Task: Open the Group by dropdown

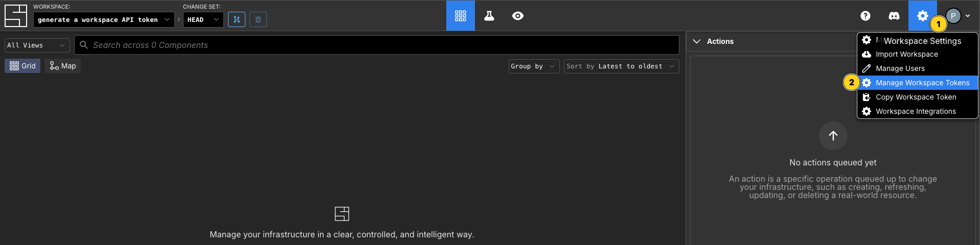Action: click(534, 66)
